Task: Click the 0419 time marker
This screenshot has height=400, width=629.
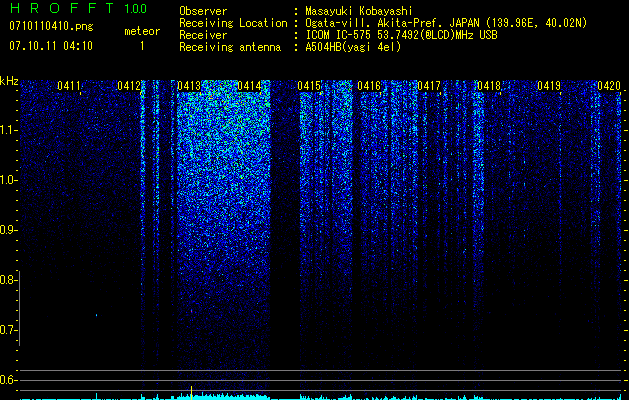Action: click(549, 86)
